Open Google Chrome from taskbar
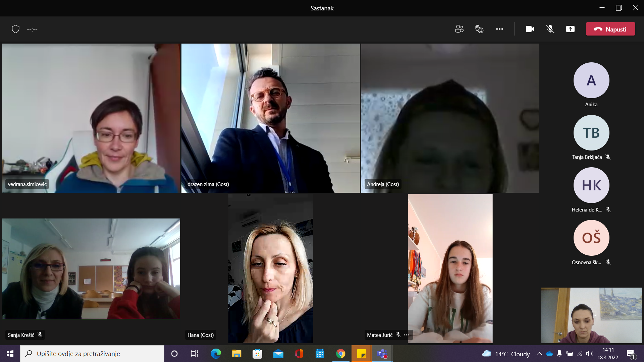 tap(341, 354)
